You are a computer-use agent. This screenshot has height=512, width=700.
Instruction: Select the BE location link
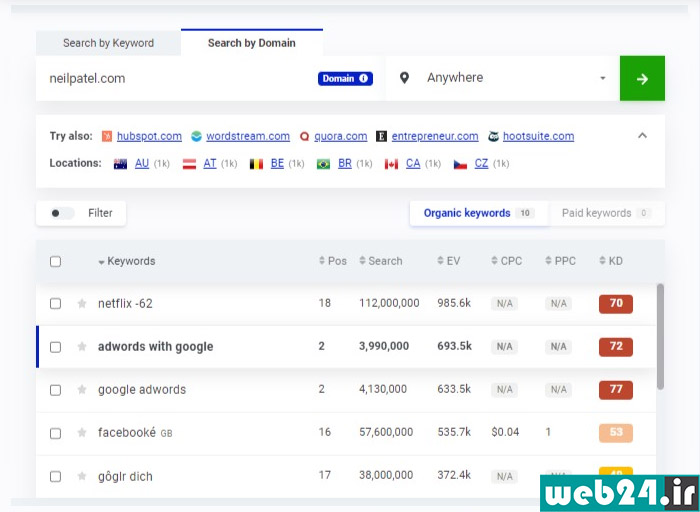coord(277,164)
